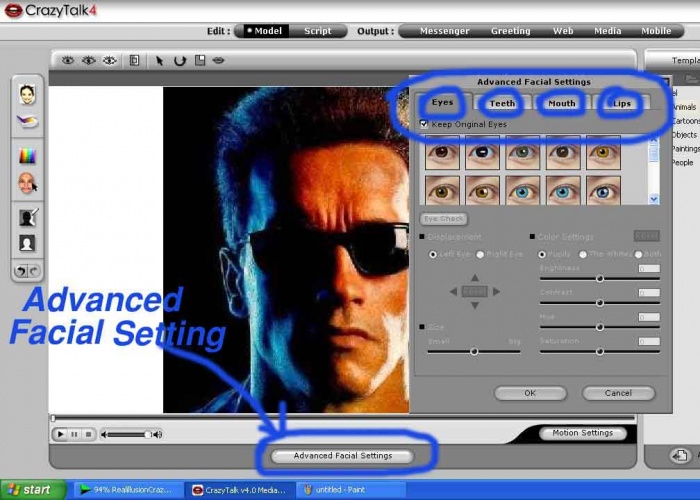
Task: Click the third eye icon in top toolbar
Action: (x=110, y=60)
